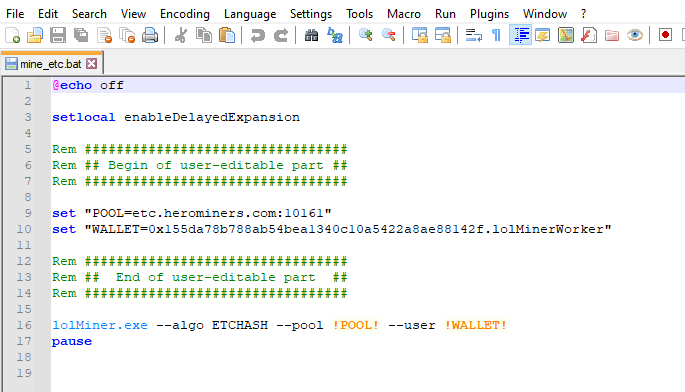The height and width of the screenshot is (392, 685).
Task: Start macro recording with the red dot
Action: click(665, 35)
